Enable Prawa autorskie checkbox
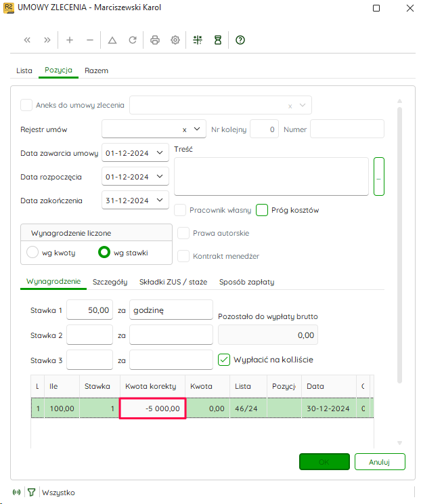421x504 pixels. pos(183,233)
